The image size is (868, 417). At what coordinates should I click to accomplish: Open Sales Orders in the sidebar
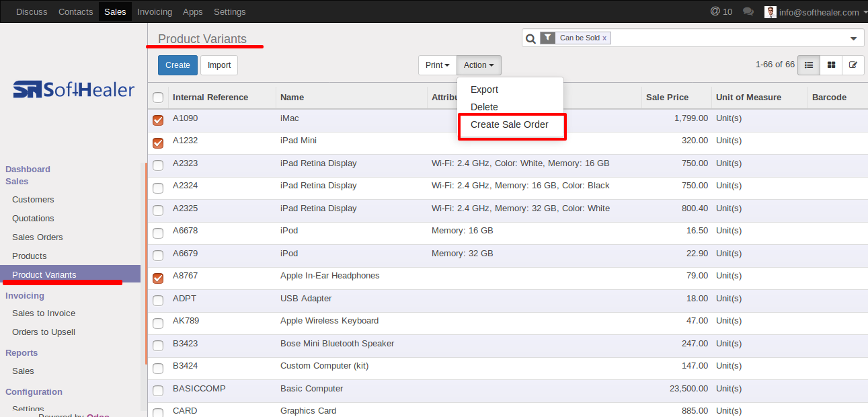(38, 237)
